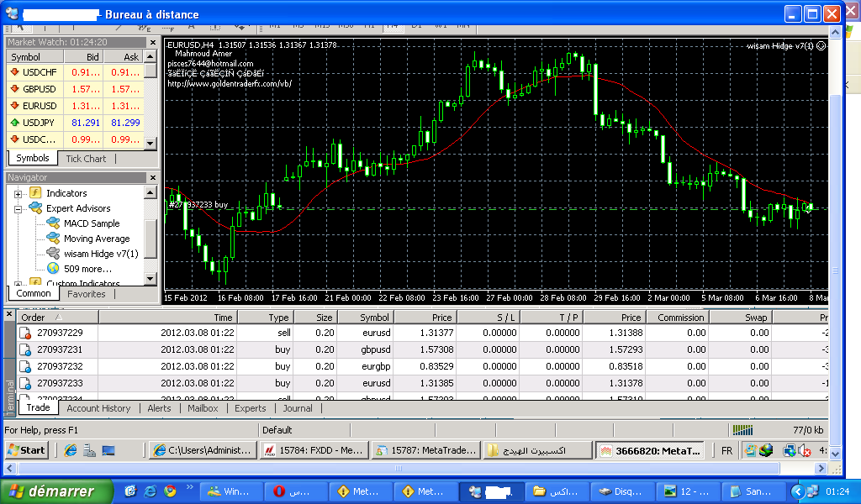Screen dimensions: 861x504
Task: Switch to the Symbols tab
Action: pos(33,158)
